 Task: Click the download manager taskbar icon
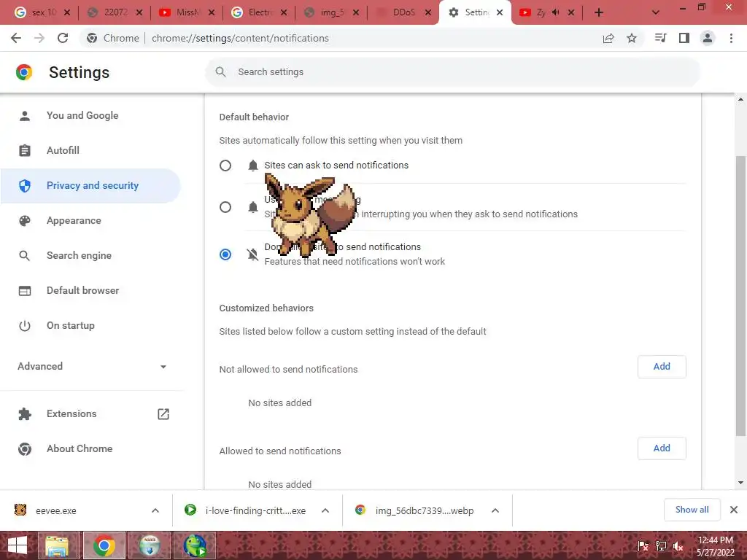[x=150, y=545]
